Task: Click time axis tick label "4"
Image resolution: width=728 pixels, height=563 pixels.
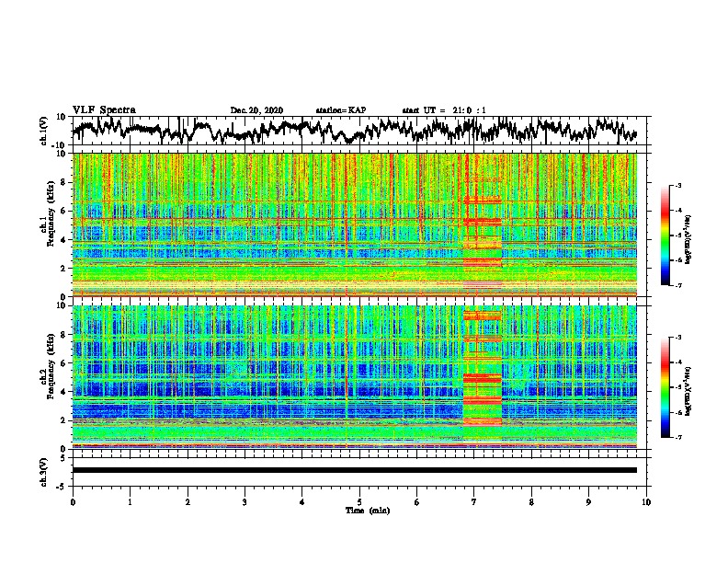Action: tap(302, 502)
